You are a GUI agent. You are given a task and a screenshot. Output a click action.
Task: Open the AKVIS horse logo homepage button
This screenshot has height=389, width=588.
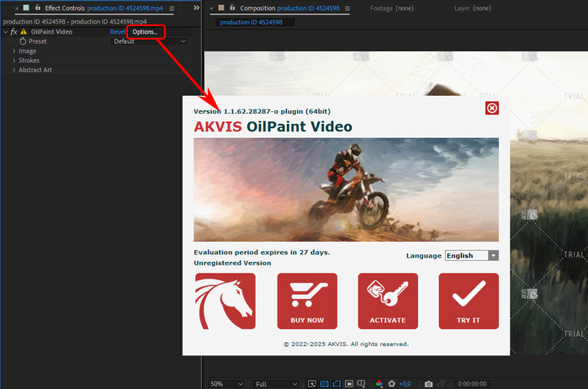coord(225,301)
